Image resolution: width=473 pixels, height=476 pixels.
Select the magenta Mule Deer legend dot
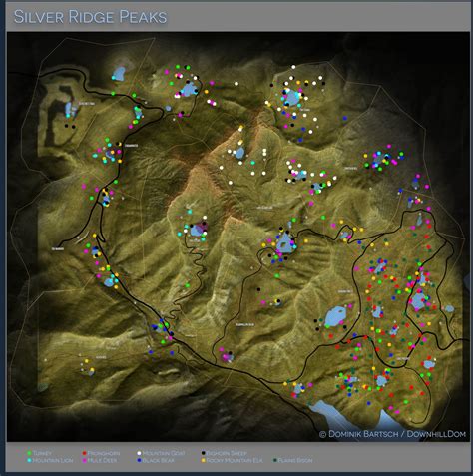pos(84,460)
